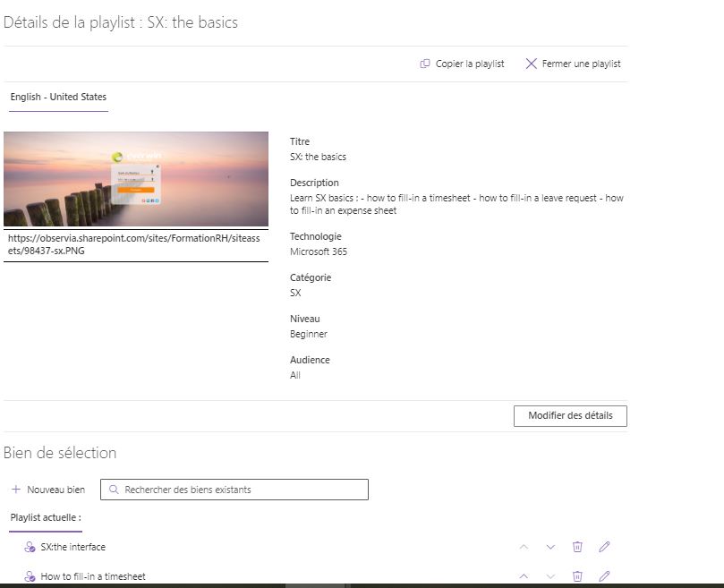The height and width of the screenshot is (588, 724).
Task: Click the X icon beside 'Fermer une playlist'
Action: (x=532, y=64)
